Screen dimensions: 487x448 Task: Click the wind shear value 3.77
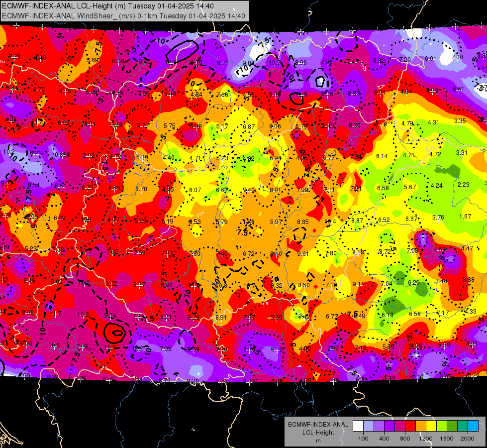143,125
